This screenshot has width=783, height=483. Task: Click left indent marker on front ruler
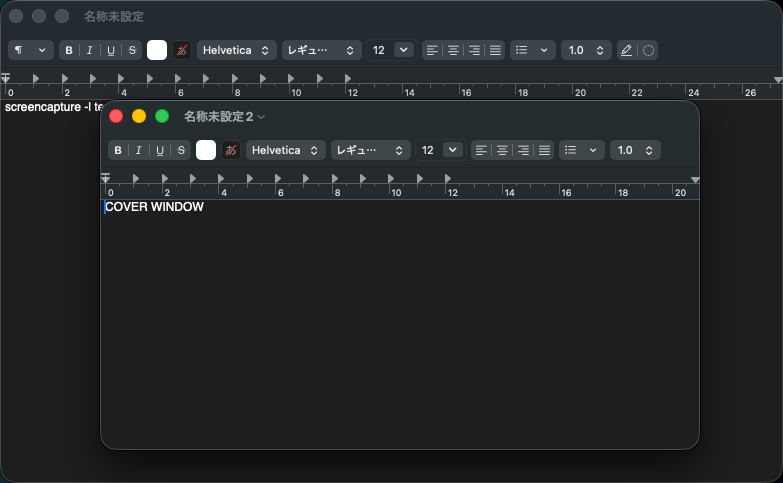[x=105, y=178]
